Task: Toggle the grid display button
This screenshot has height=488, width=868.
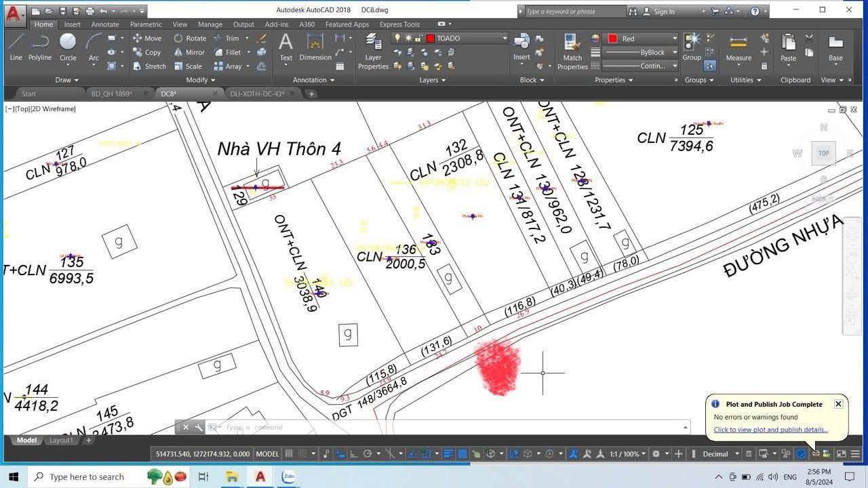Action: pyautogui.click(x=290, y=453)
